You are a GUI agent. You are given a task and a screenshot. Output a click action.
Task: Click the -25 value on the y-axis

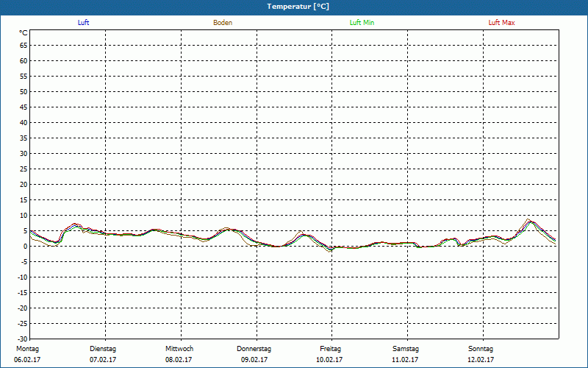click(x=23, y=324)
